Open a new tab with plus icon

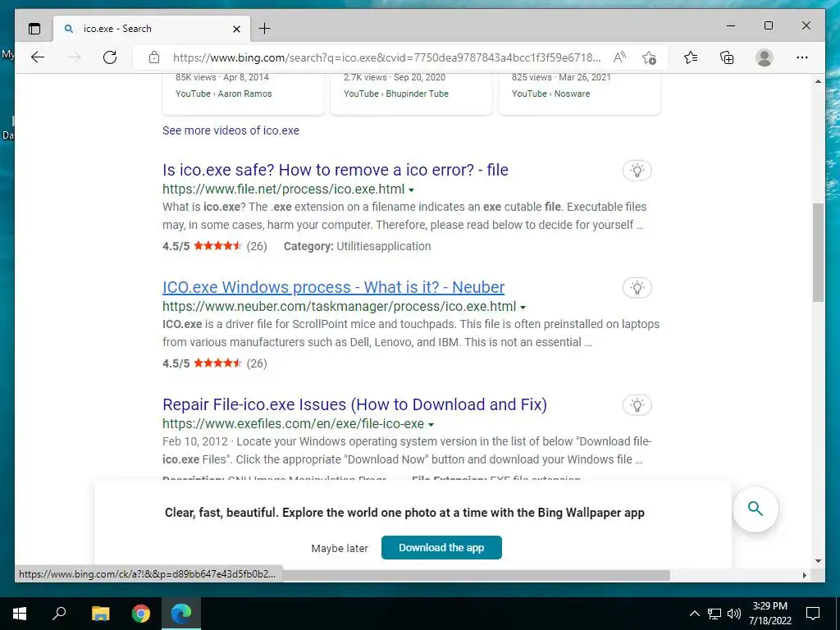[265, 29]
